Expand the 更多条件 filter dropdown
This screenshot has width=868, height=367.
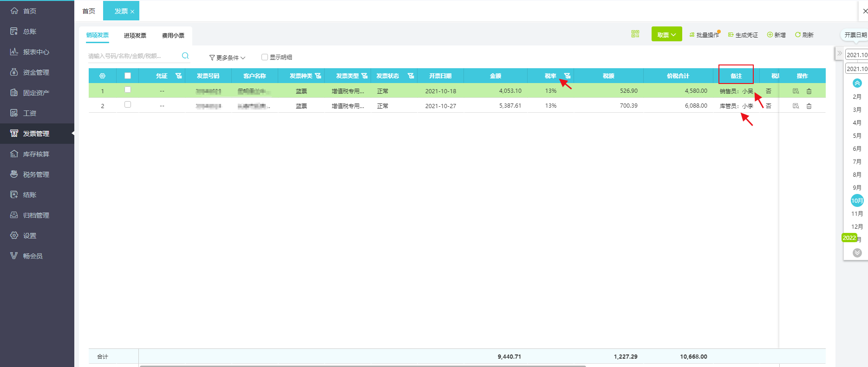tap(227, 58)
